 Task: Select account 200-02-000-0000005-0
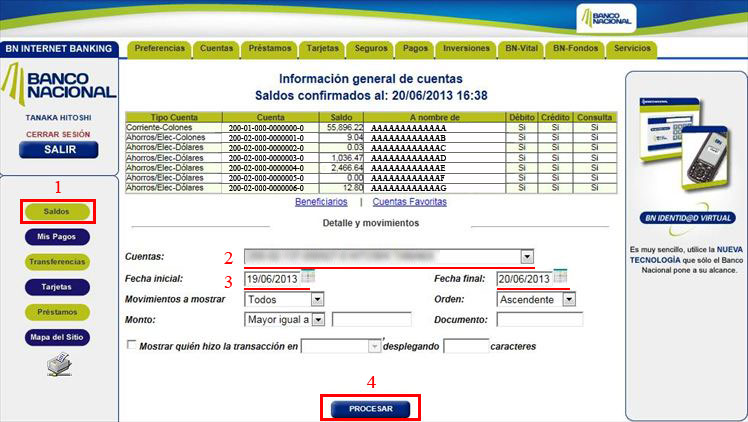pos(266,178)
